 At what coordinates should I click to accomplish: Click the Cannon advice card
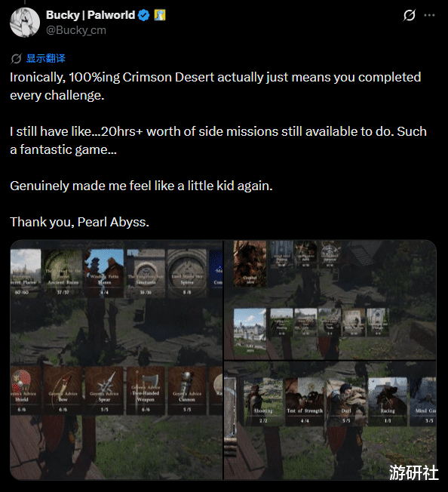pyautogui.click(x=187, y=391)
